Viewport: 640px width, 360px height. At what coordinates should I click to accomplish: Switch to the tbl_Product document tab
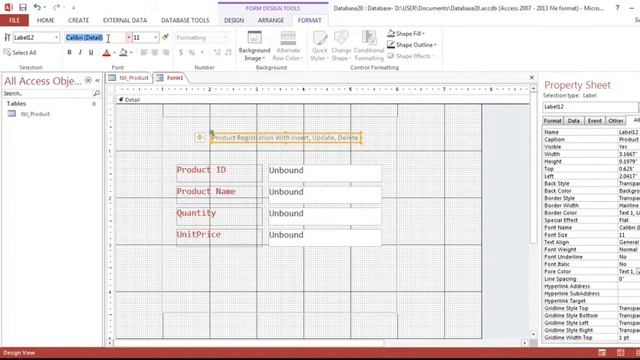coord(129,78)
